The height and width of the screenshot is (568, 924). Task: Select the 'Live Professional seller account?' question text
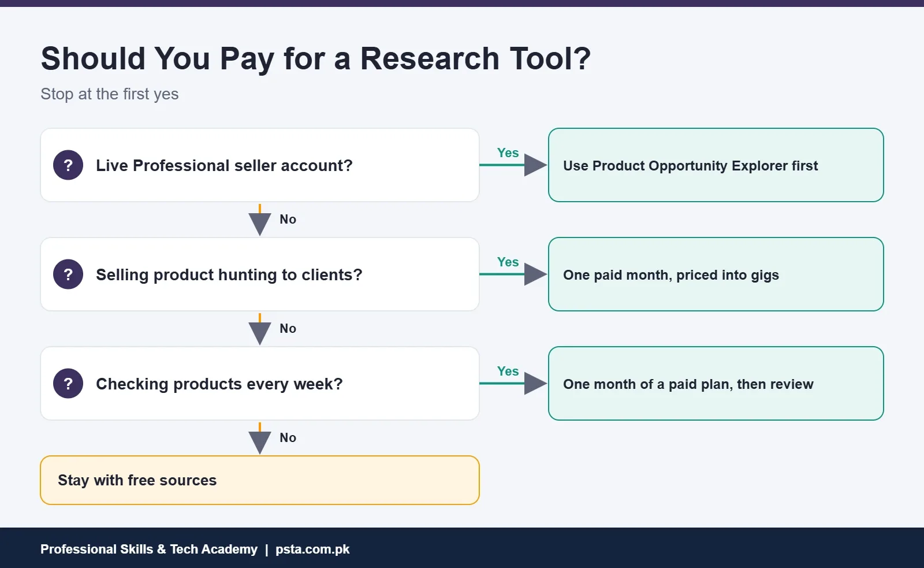224,166
